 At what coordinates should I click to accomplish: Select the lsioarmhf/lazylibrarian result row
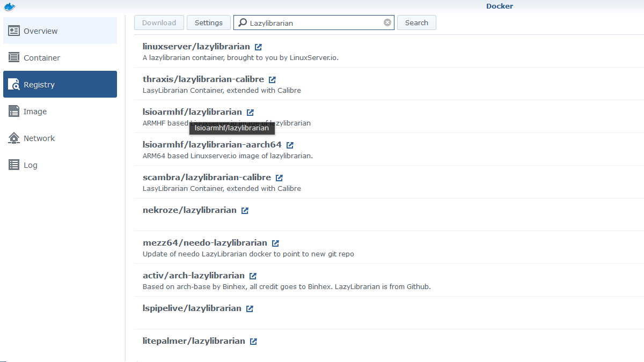coord(376,116)
